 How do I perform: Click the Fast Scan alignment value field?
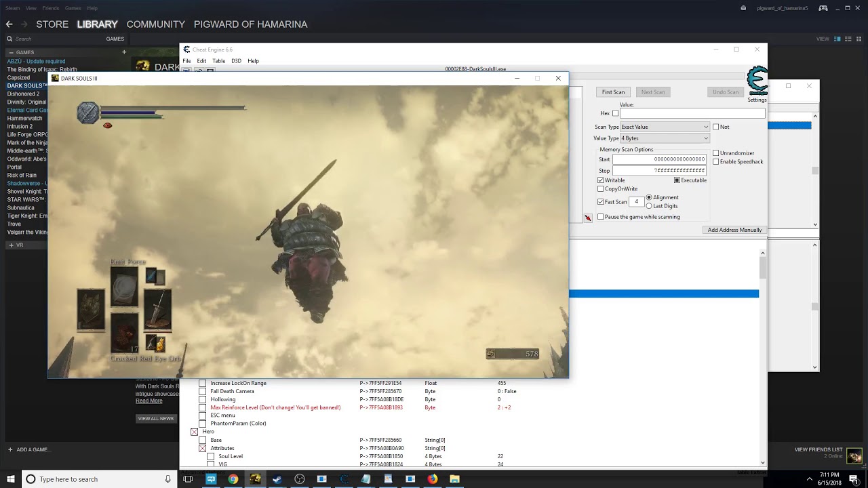pyautogui.click(x=636, y=202)
